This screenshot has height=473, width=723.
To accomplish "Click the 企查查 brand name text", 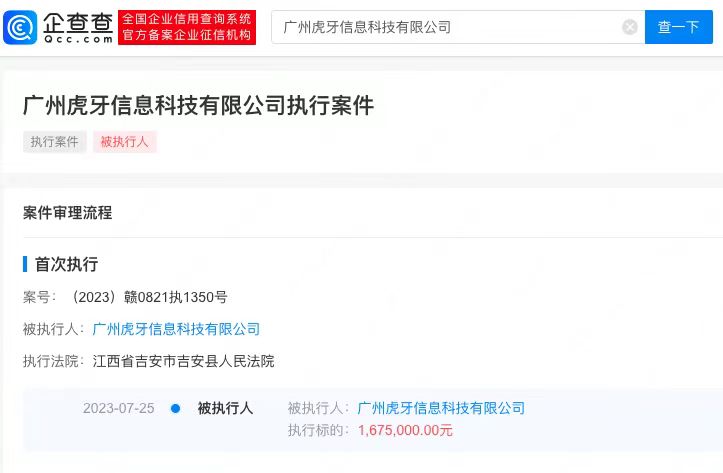I will point(78,23).
